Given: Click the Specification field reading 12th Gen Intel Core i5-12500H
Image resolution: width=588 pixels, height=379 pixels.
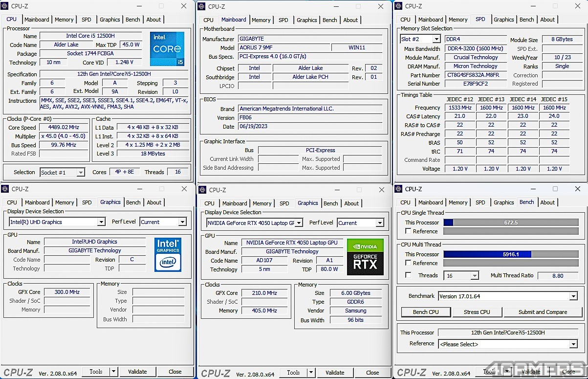Looking at the screenshot, I should (114, 74).
